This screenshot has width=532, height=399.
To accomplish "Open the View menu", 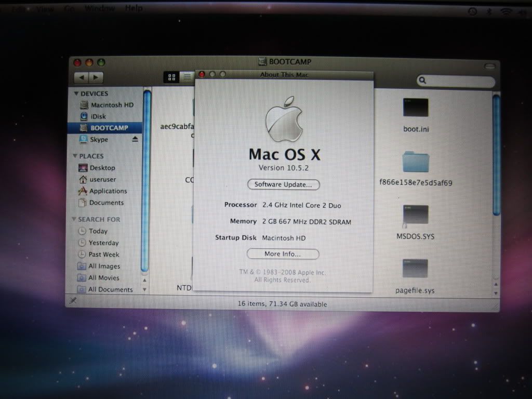I will coord(45,9).
